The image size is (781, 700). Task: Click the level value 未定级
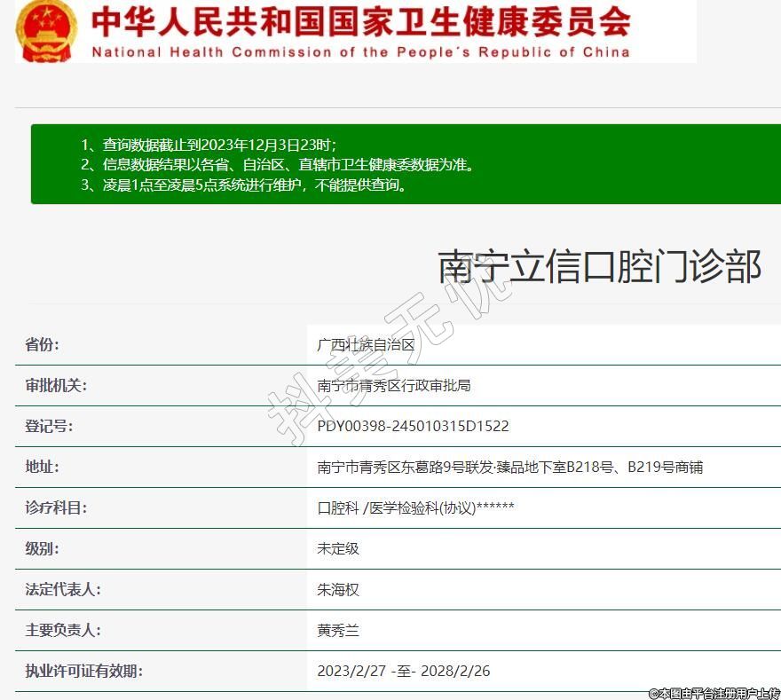pos(338,548)
